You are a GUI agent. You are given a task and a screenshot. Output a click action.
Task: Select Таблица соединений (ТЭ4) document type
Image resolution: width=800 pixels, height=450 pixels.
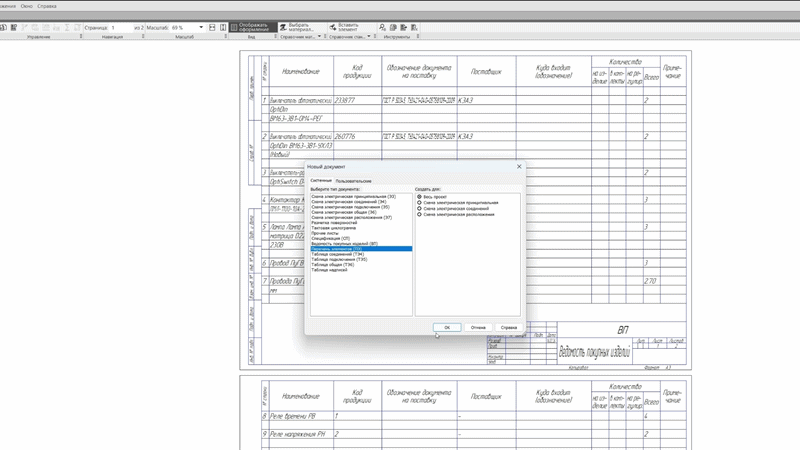(338, 254)
